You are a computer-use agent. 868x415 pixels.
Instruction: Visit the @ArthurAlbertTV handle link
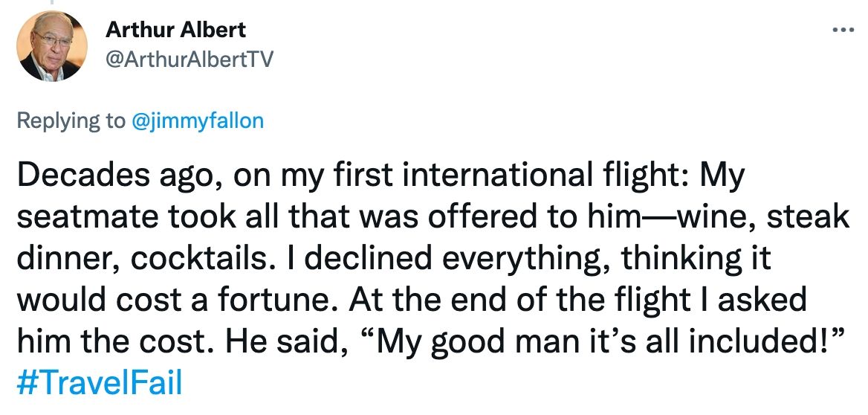pyautogui.click(x=190, y=59)
